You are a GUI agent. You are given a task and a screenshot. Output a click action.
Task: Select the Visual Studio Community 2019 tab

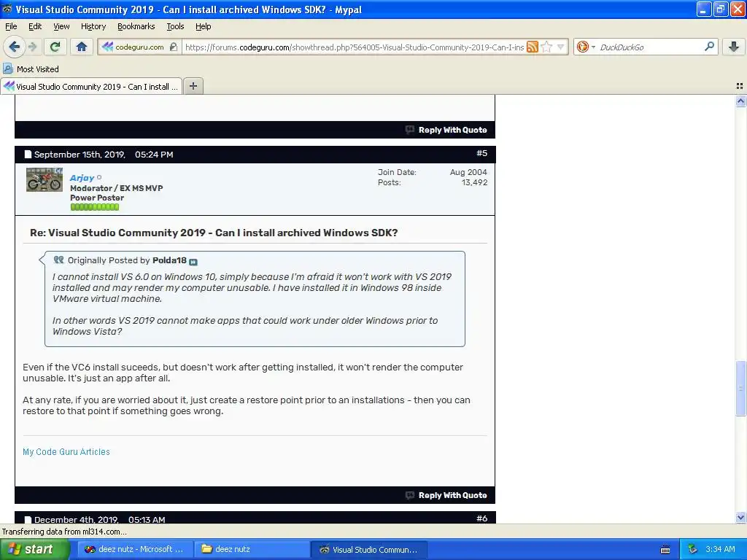(91, 86)
